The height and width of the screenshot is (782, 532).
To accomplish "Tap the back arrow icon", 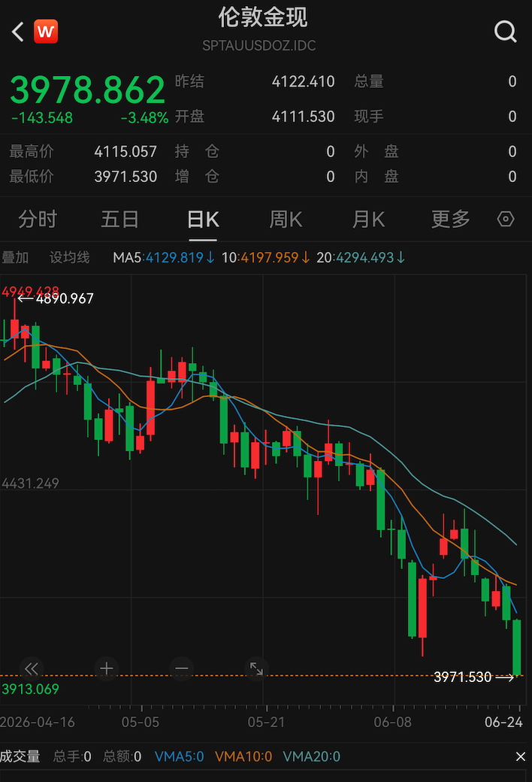I will click(18, 32).
